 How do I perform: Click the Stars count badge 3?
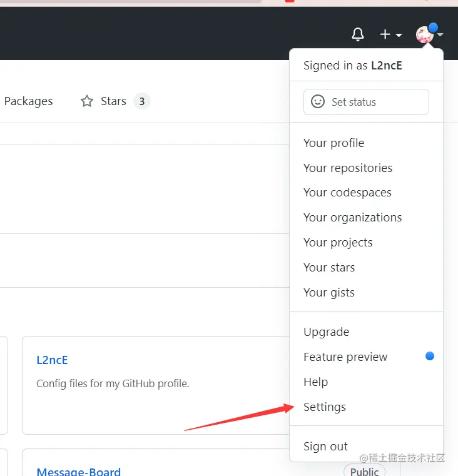click(142, 101)
